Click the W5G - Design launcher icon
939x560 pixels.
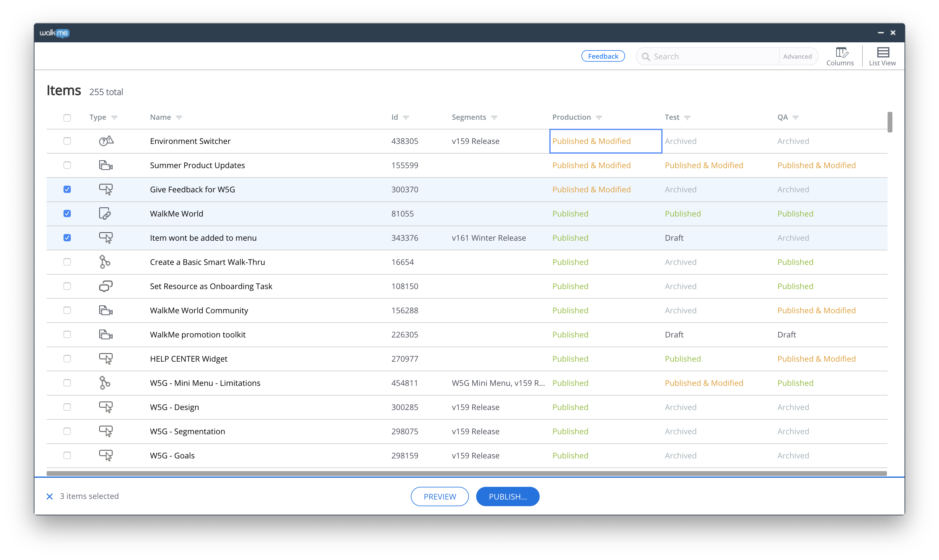106,407
